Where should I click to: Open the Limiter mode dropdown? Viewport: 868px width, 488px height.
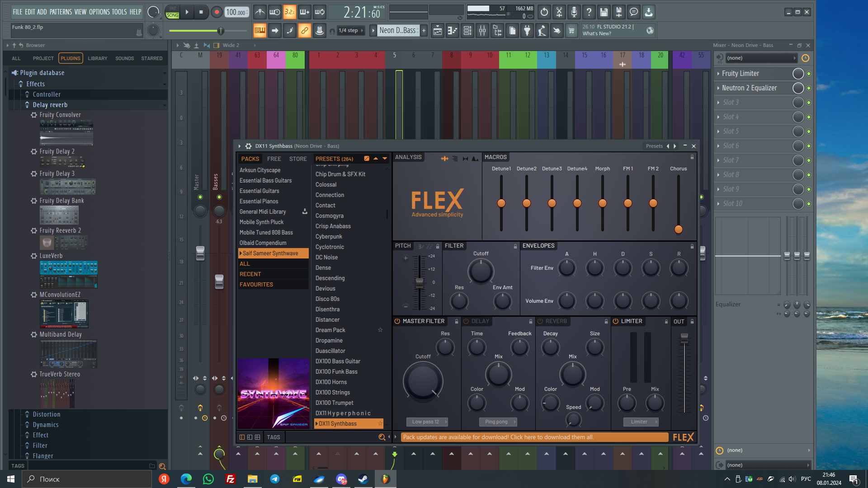click(x=641, y=422)
